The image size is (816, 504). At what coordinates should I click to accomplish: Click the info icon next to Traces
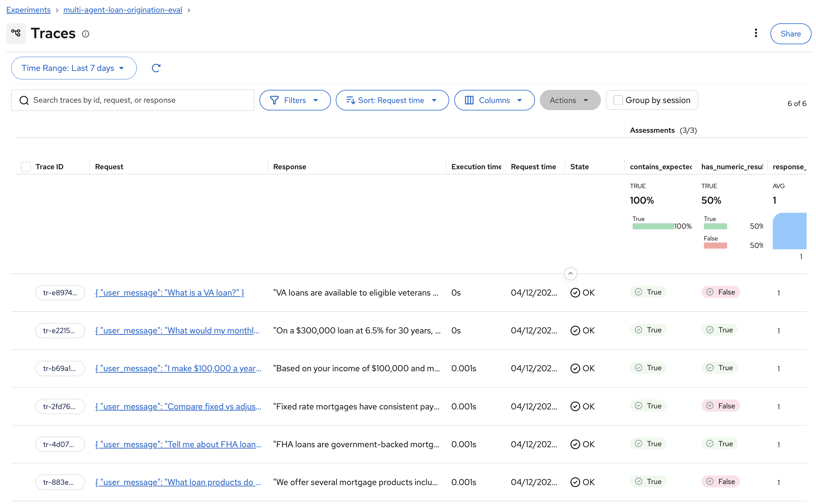click(x=85, y=34)
